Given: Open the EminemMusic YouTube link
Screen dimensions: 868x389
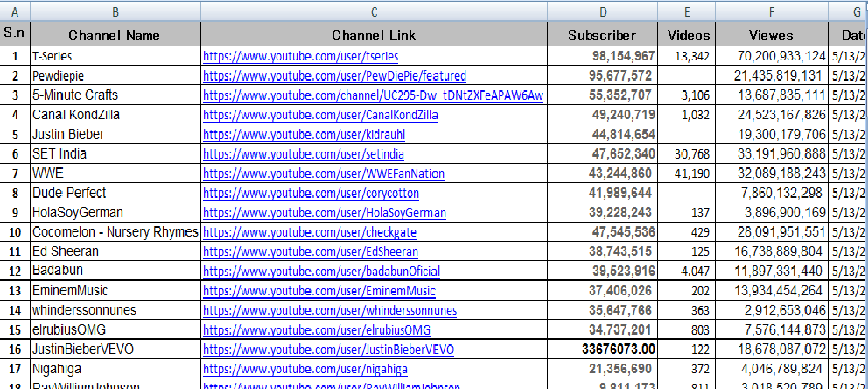Looking at the screenshot, I should coord(319,291).
